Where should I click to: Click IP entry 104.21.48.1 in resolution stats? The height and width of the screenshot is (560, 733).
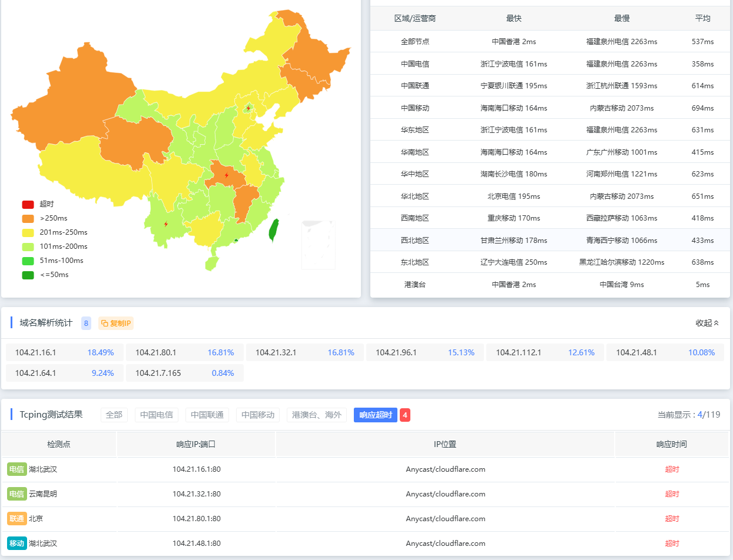coord(665,353)
